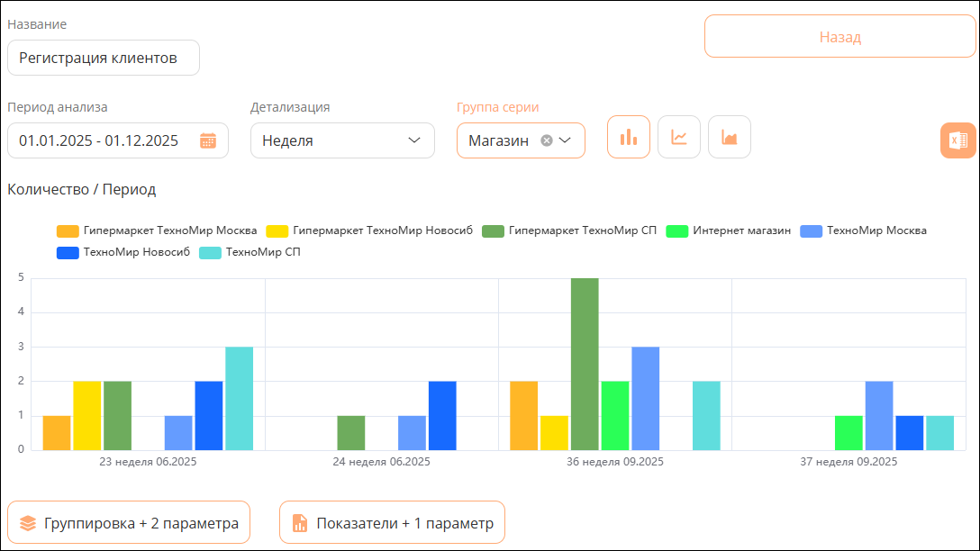Export report to Excel

957,140
